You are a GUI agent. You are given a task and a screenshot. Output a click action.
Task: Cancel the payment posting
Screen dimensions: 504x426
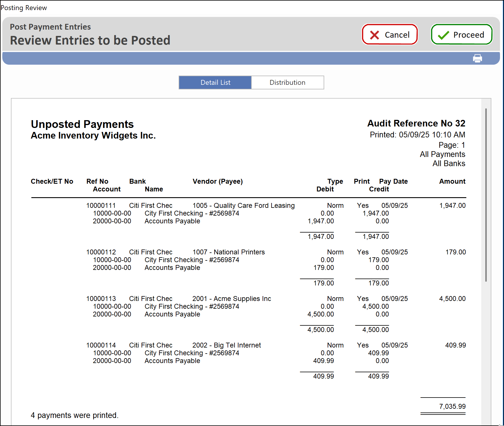point(390,34)
